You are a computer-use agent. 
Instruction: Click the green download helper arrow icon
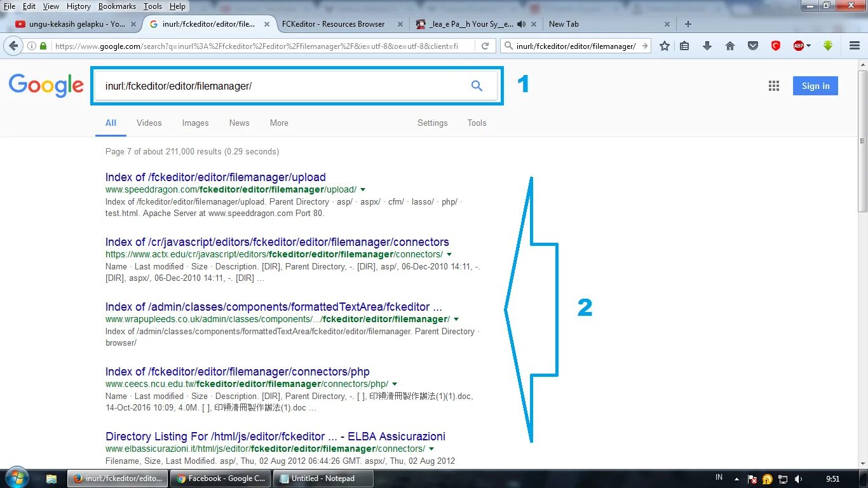click(x=828, y=46)
